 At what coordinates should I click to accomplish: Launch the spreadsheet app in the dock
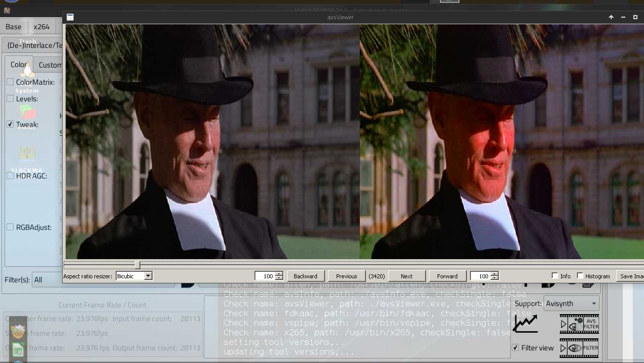(x=18, y=350)
